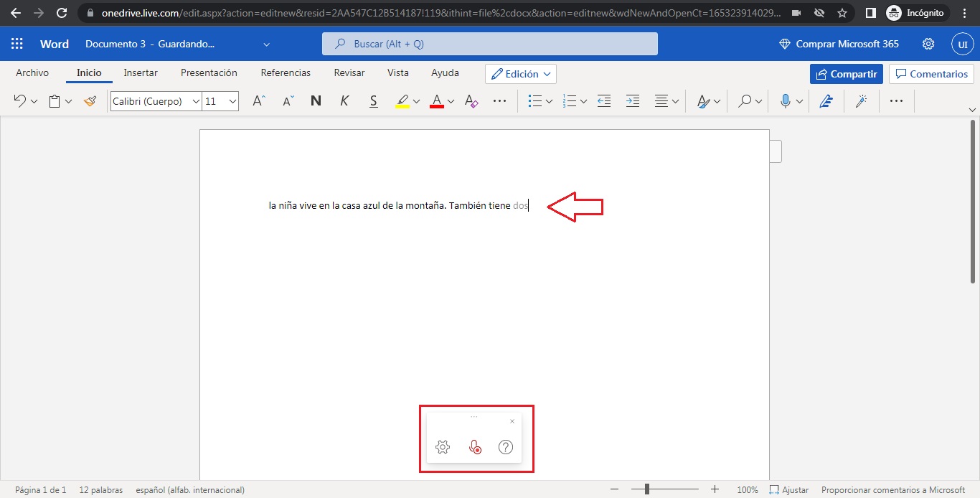Open dictation settings via the gear icon
Viewport: 980px width, 498px height.
tap(443, 446)
